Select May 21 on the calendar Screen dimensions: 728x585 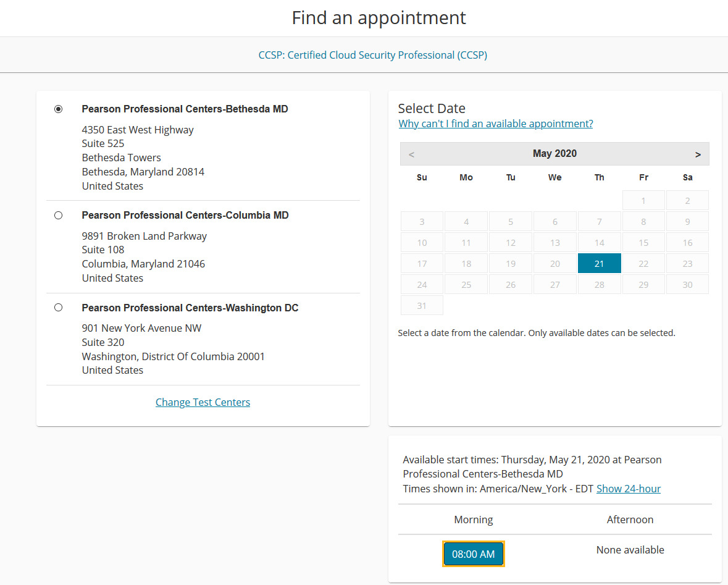pos(599,263)
